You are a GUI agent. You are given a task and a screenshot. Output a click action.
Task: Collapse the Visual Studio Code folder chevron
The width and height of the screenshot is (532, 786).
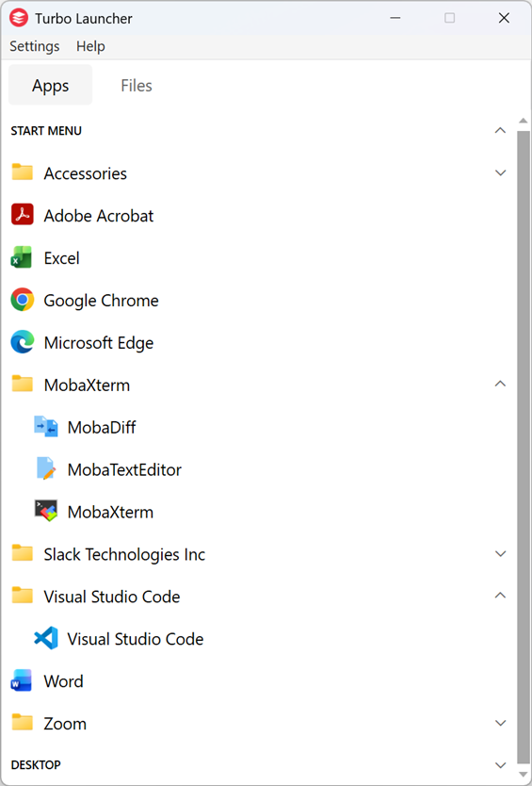click(500, 596)
